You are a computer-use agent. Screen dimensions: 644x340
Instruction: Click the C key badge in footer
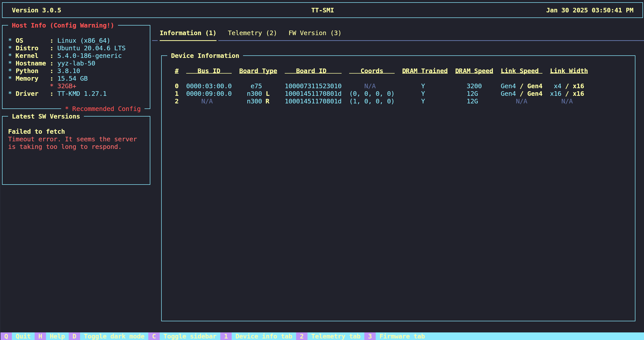[x=154, y=336]
